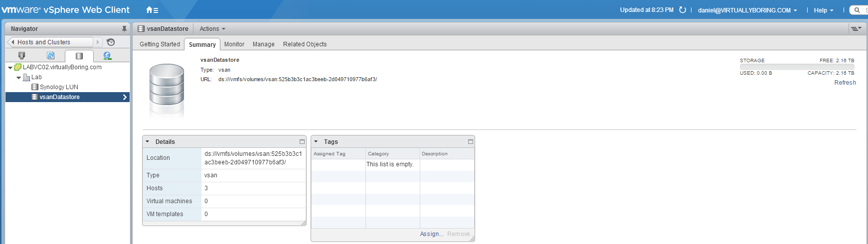Click 'This list is empty.' text
This screenshot has height=244, width=868.
[390, 164]
